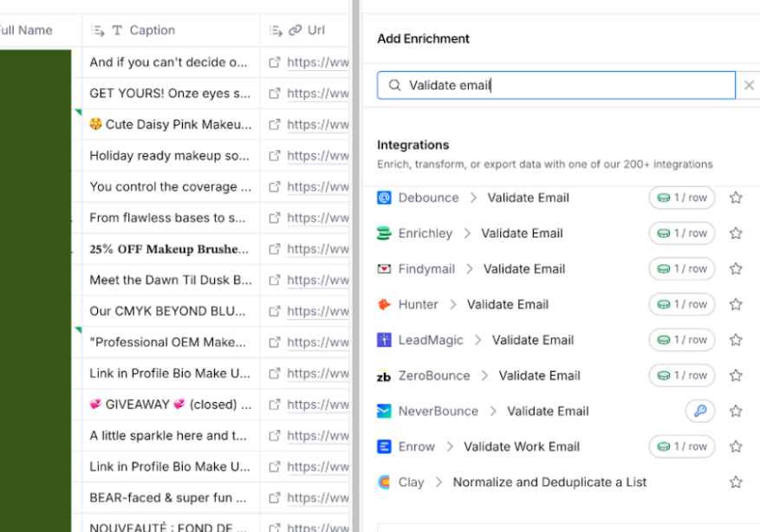Click the search magnifier icon

tap(394, 85)
